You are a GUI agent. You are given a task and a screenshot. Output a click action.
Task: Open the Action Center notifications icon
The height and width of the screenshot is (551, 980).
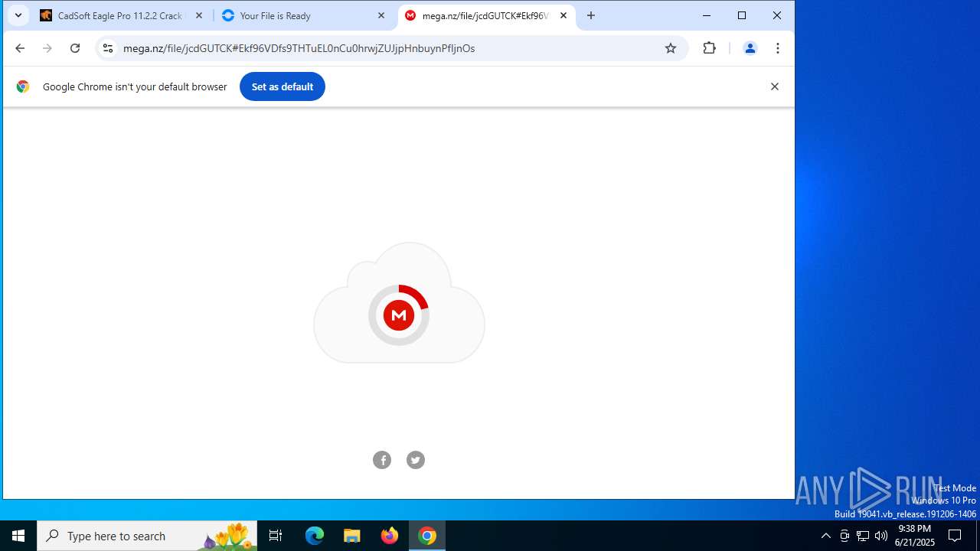point(955,536)
